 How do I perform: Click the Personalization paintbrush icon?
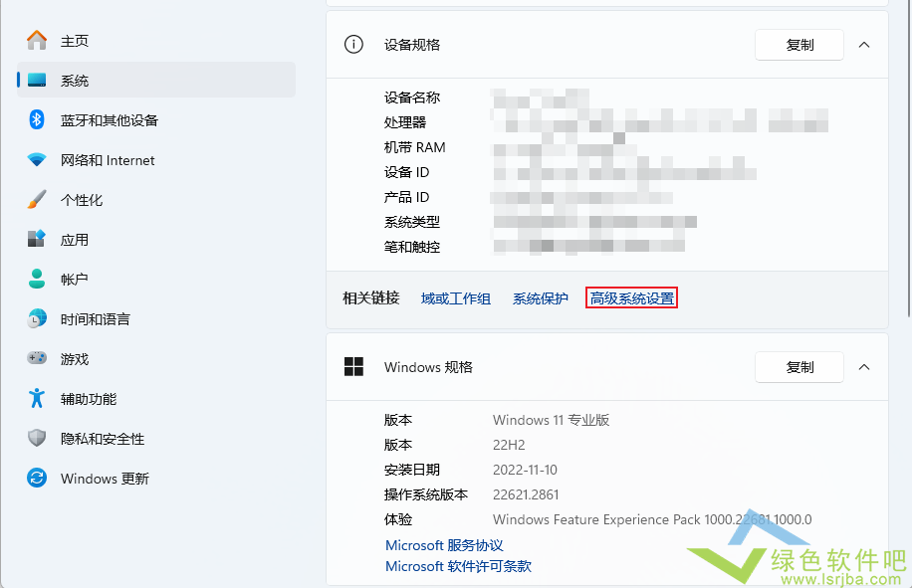pos(37,199)
